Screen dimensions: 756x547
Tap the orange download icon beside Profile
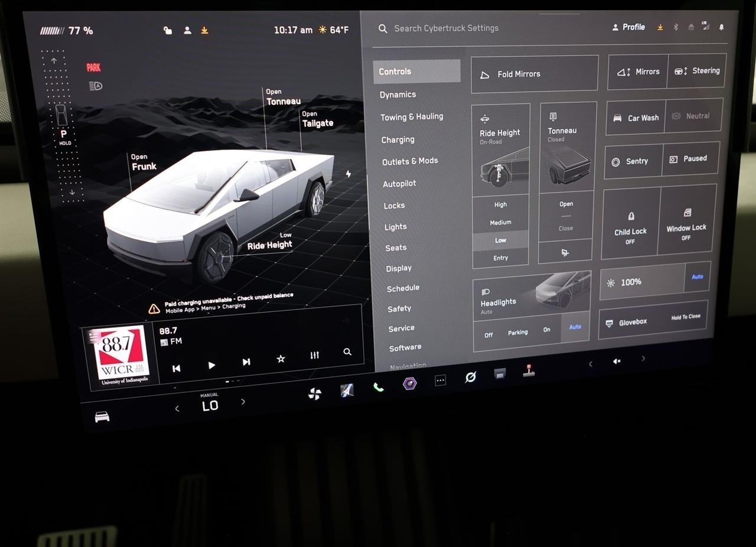[660, 27]
